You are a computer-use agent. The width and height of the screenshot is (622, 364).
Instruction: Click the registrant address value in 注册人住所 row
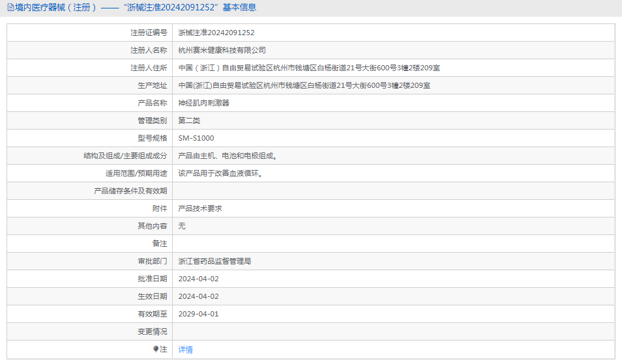tap(309, 68)
